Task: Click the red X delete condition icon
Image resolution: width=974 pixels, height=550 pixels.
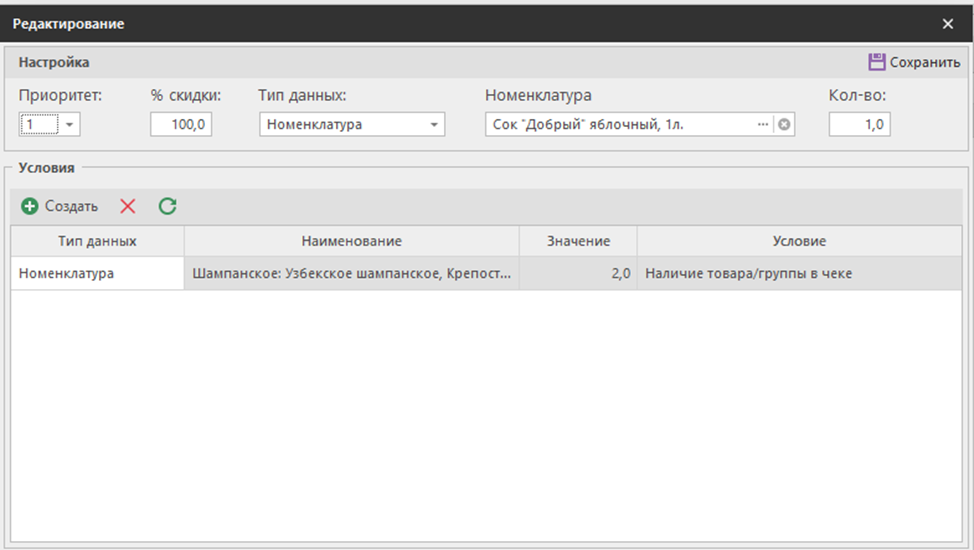Action: [x=128, y=206]
